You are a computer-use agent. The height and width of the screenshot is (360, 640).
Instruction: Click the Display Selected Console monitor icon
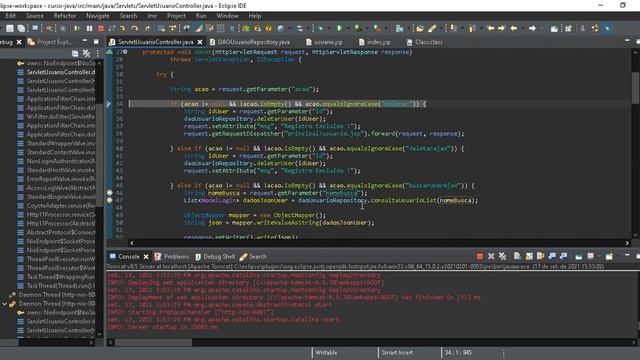[x=591, y=256]
